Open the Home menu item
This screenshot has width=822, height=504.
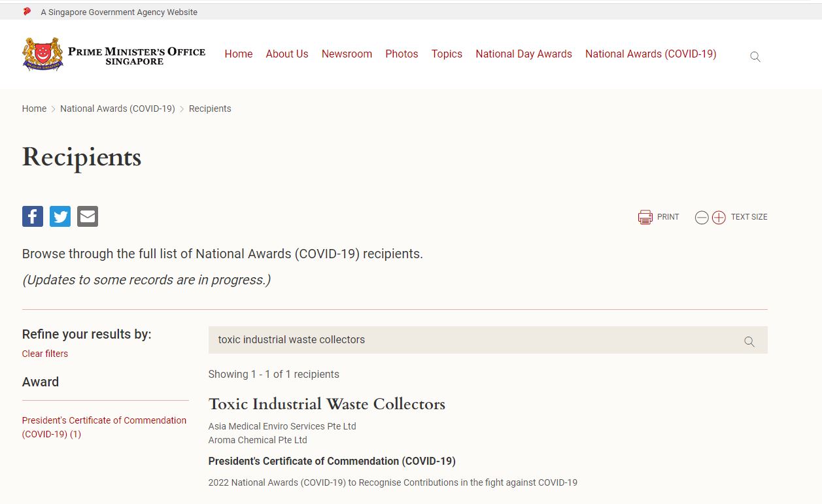tap(239, 54)
